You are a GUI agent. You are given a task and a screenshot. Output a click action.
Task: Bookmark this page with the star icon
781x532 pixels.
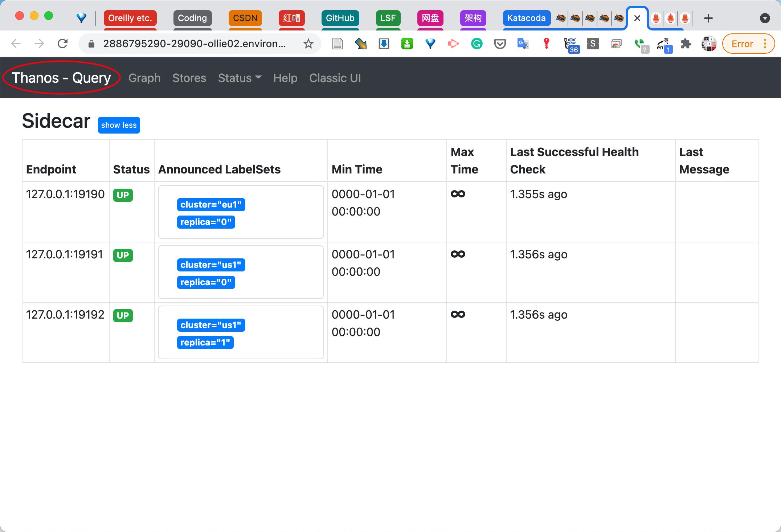308,44
